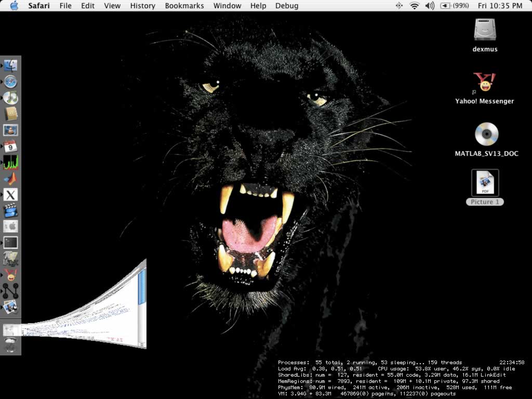Viewport: 532px width, 399px height.
Task: Launch MATLAB from the dock
Action: tap(10, 179)
